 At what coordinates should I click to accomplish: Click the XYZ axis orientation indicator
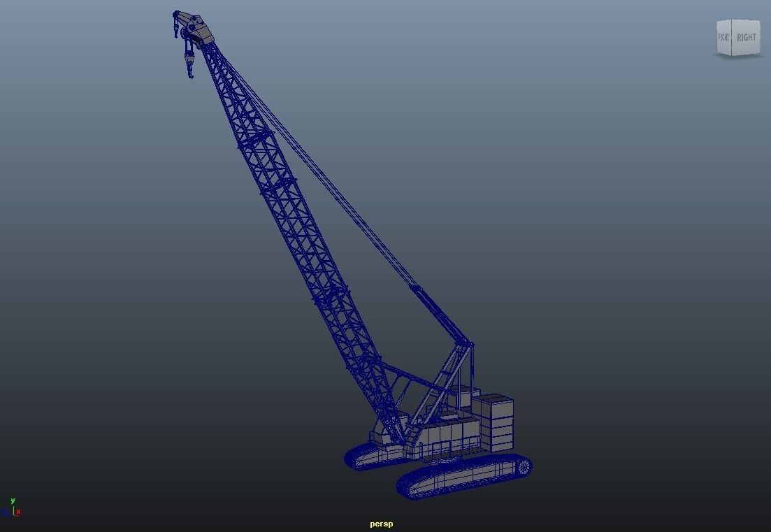coord(12,508)
